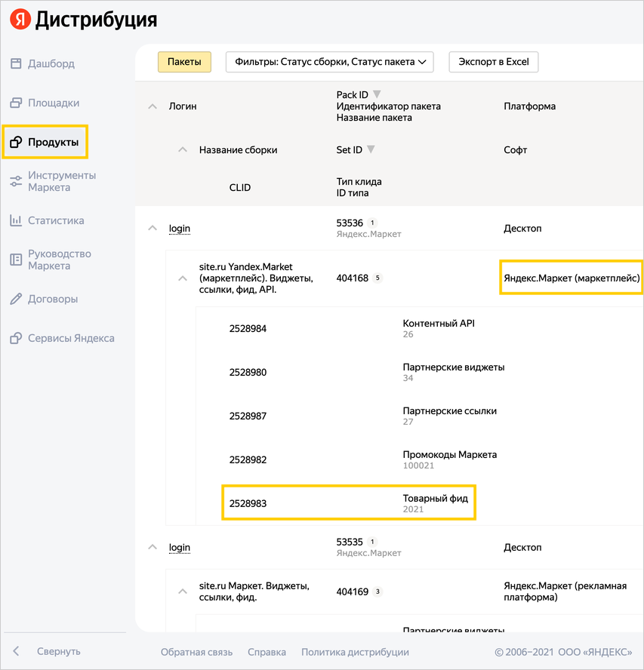This screenshot has height=670, width=644.
Task: Click the Дашборд sidebar icon
Action: coord(16,63)
